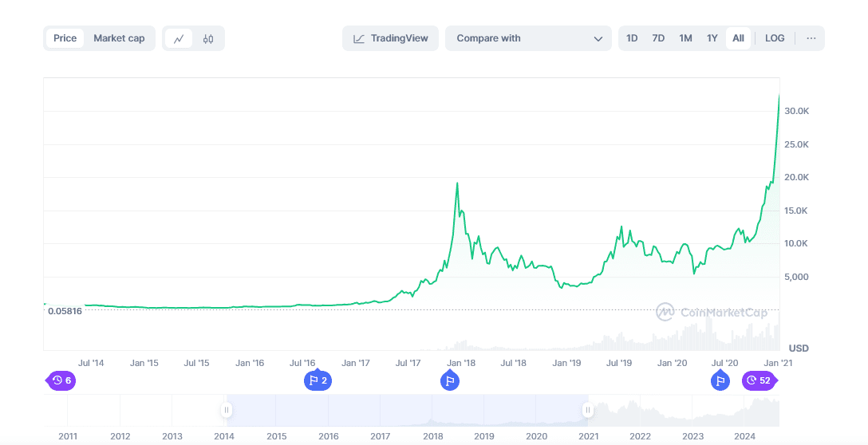Choose the 1M time range

click(685, 38)
